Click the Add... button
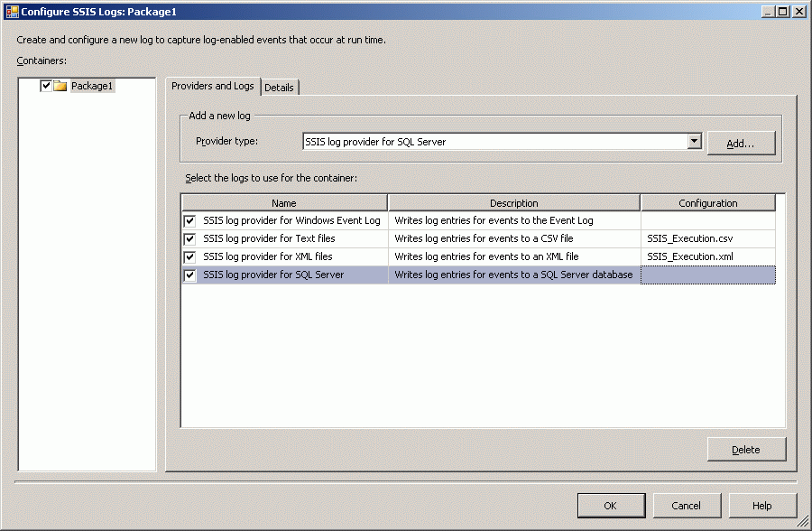812x531 pixels. coord(741,143)
